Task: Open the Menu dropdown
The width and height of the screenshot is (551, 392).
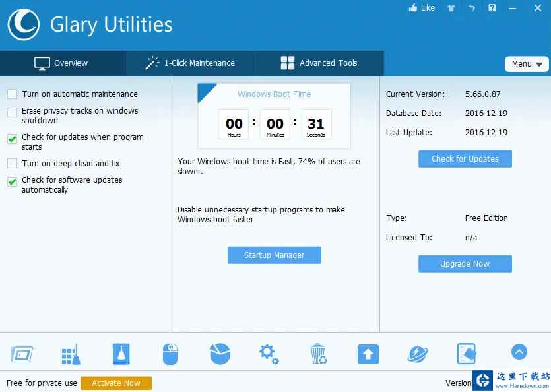Action: [527, 64]
